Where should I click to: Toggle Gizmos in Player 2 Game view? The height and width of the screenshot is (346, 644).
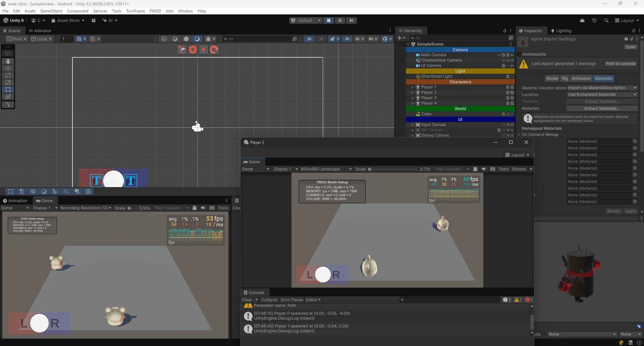point(519,169)
